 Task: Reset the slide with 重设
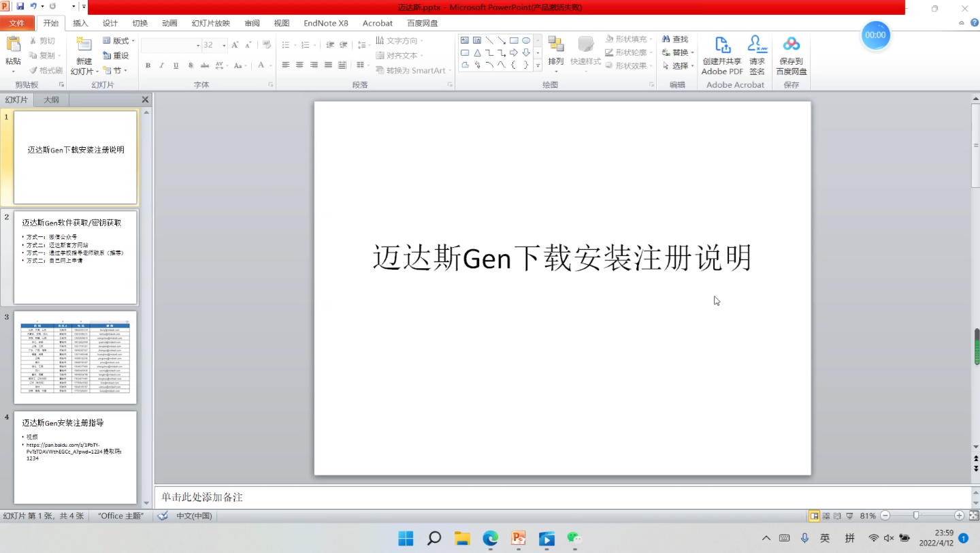click(116, 56)
